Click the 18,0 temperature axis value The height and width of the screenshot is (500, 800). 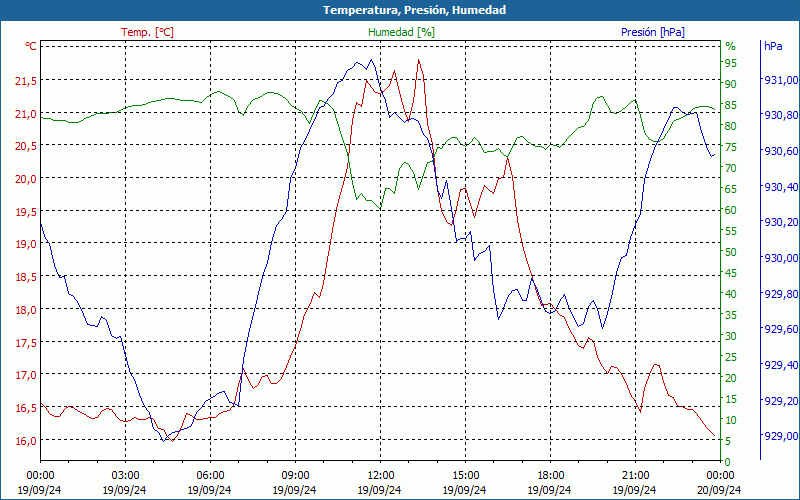tap(26, 310)
